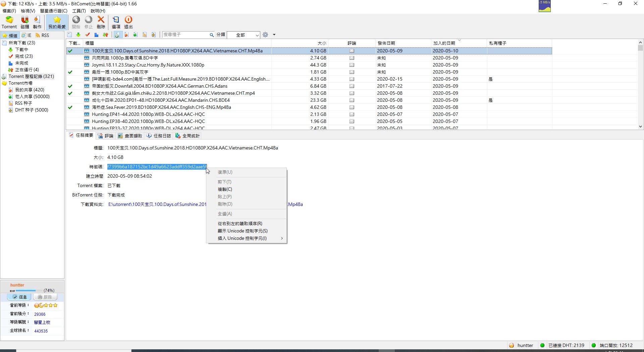Image resolution: width=644 pixels, height=352 pixels.
Task: Switch to the RSS tab in sidebar
Action: (x=43, y=35)
